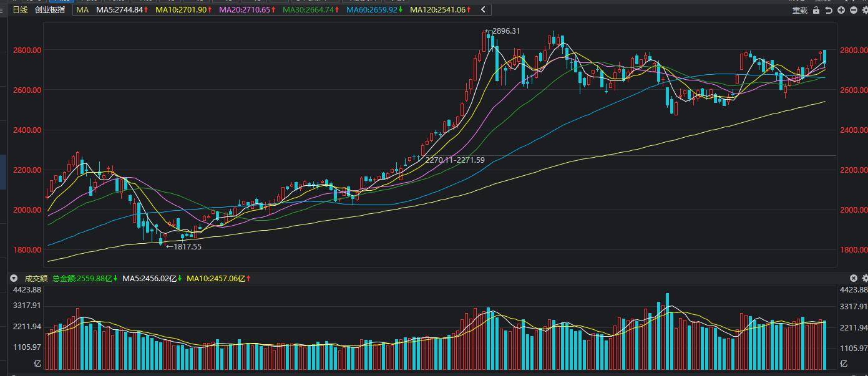This screenshot has width=868, height=376.
Task: Toggle the MA5 moving average line
Action: [122, 10]
